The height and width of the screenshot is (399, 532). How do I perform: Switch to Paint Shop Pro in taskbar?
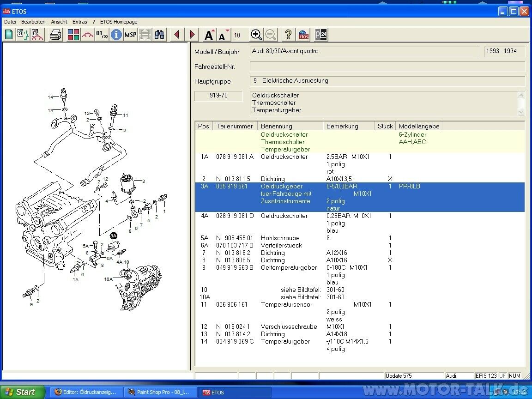160,392
